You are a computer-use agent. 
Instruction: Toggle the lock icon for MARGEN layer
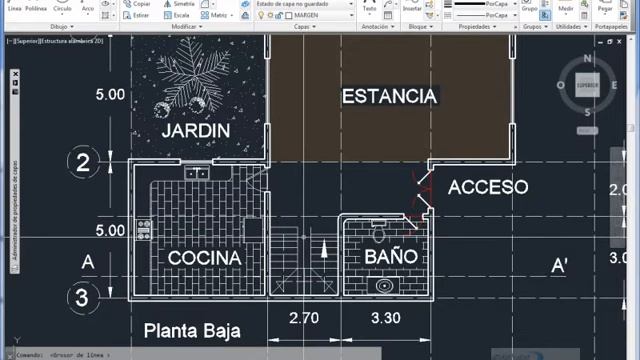point(279,16)
